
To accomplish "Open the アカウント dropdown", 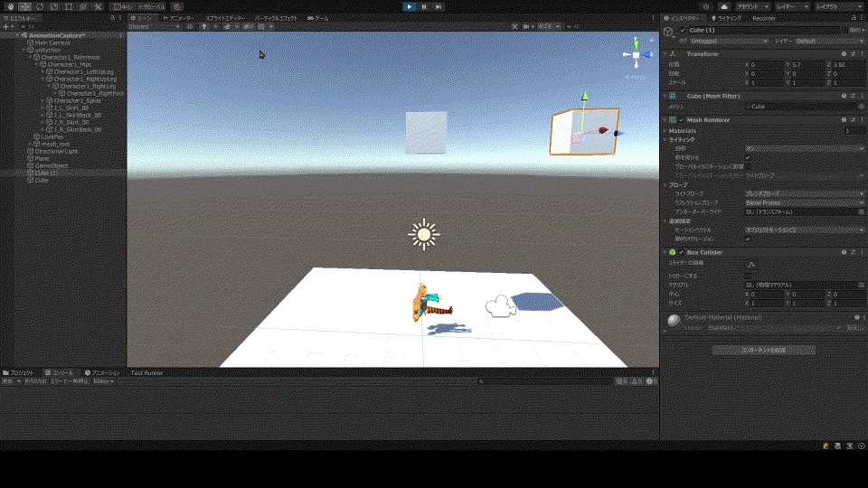I will [x=751, y=6].
